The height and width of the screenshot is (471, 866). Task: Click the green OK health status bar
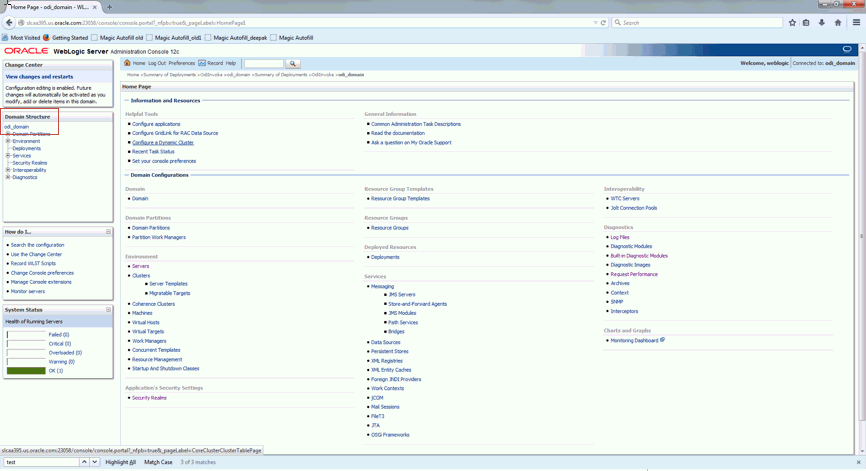[x=26, y=371]
